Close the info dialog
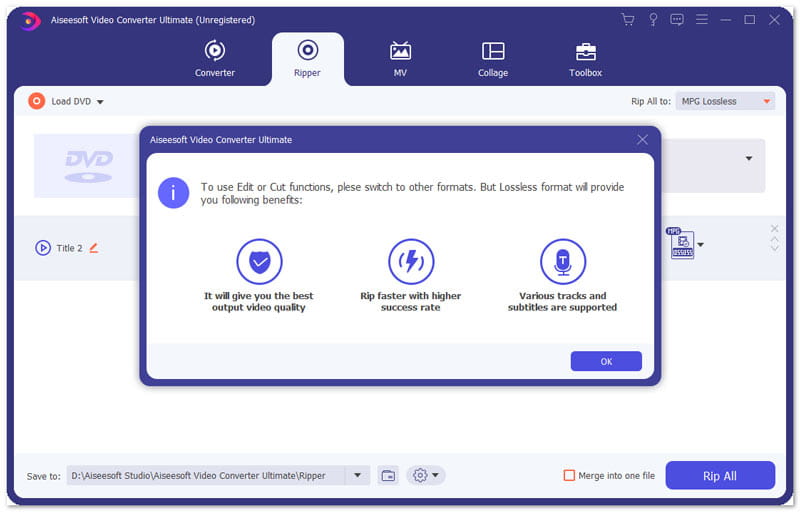The width and height of the screenshot is (800, 512). 642,140
